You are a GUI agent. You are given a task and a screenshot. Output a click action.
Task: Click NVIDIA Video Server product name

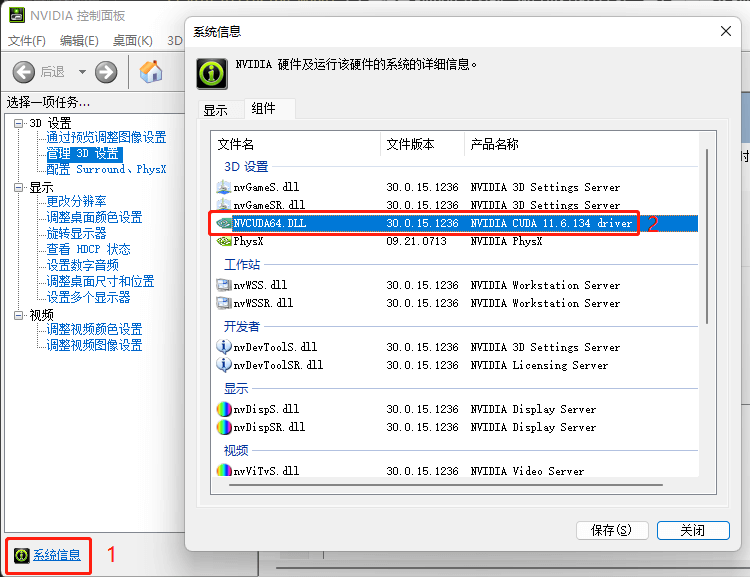tap(527, 471)
